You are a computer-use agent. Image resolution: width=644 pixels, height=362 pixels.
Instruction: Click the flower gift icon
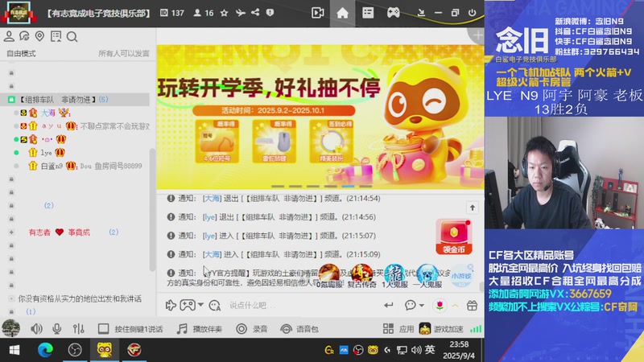[440, 305]
